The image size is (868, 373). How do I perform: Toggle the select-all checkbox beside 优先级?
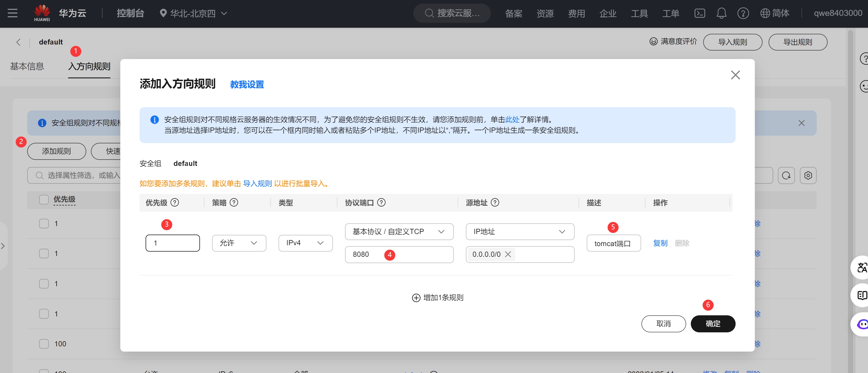(44, 199)
